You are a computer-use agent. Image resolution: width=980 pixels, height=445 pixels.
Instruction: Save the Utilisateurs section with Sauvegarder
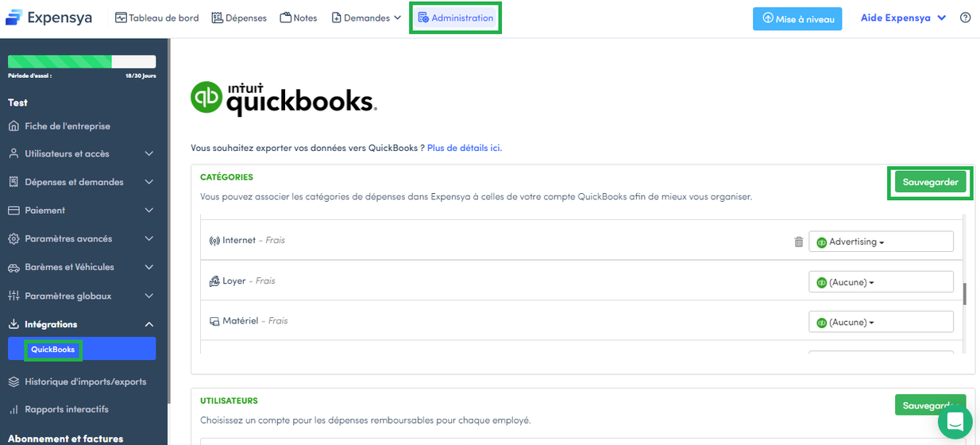(930, 404)
